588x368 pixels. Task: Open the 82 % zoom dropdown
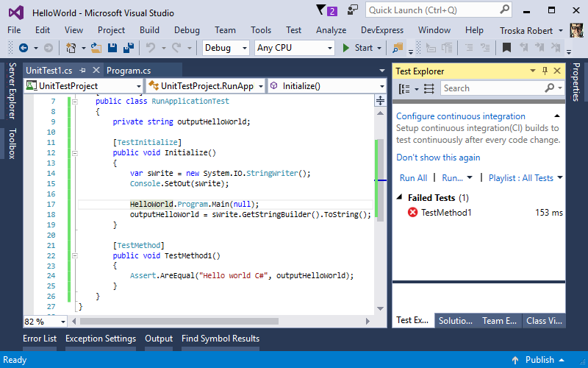point(63,322)
